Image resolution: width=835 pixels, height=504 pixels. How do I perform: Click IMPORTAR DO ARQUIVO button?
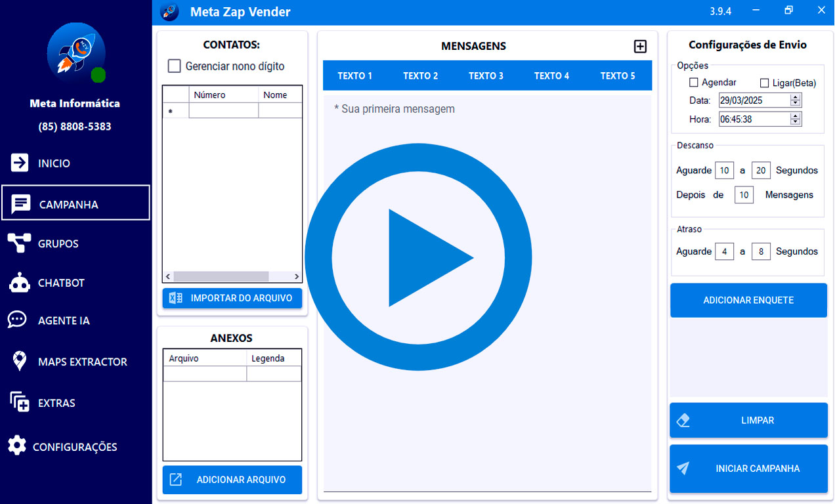tap(232, 298)
